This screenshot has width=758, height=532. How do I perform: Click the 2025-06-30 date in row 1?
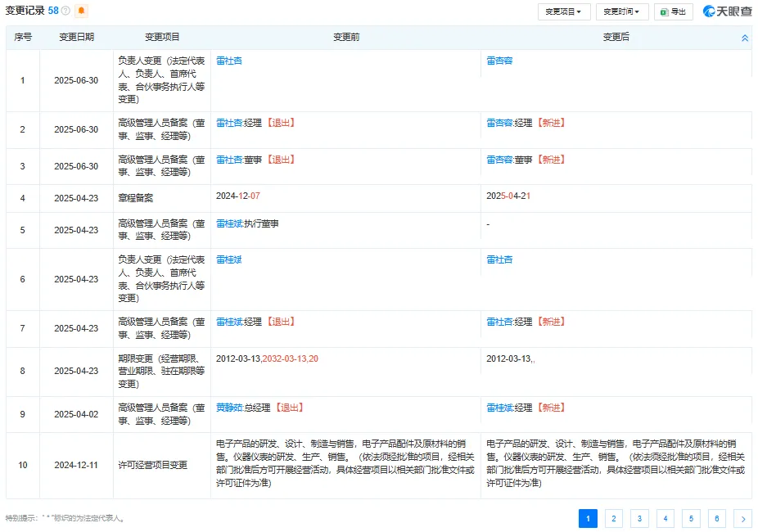tap(76, 81)
